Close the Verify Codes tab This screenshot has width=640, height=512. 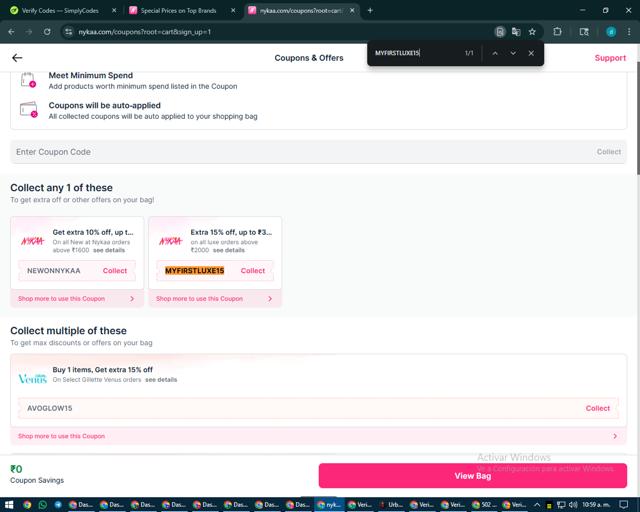pyautogui.click(x=114, y=11)
